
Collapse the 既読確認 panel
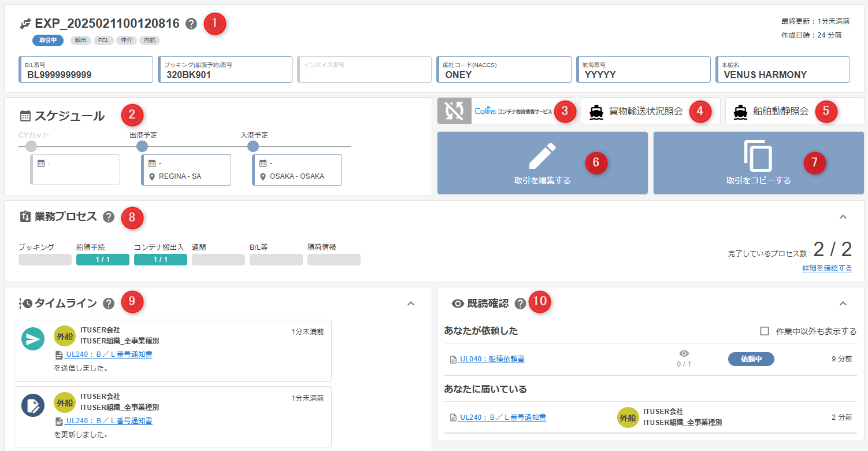pyautogui.click(x=843, y=304)
